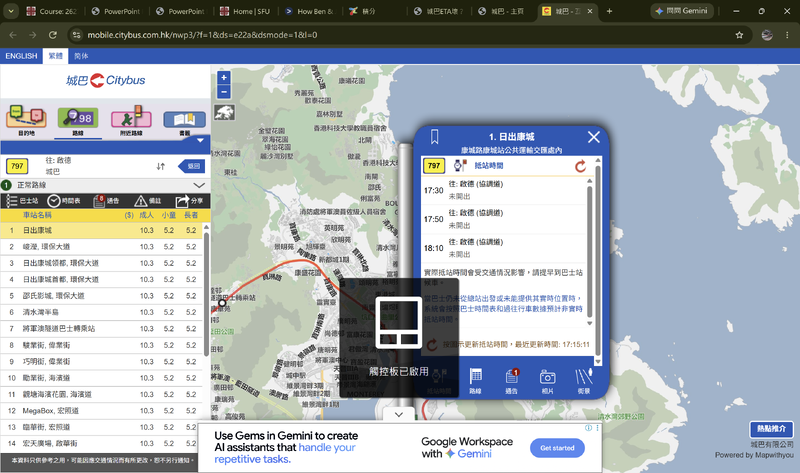Bookmark the 日出康城 stop in popup

[434, 136]
